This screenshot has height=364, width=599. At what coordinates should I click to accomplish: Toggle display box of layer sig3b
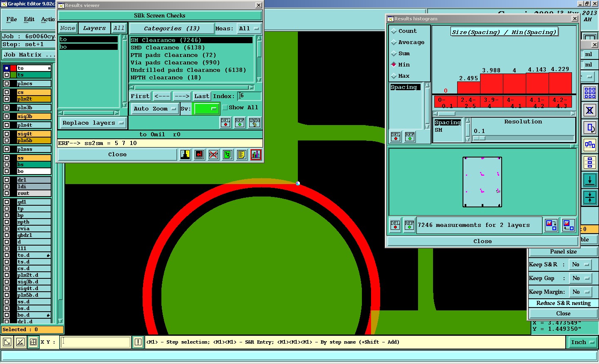[7, 116]
